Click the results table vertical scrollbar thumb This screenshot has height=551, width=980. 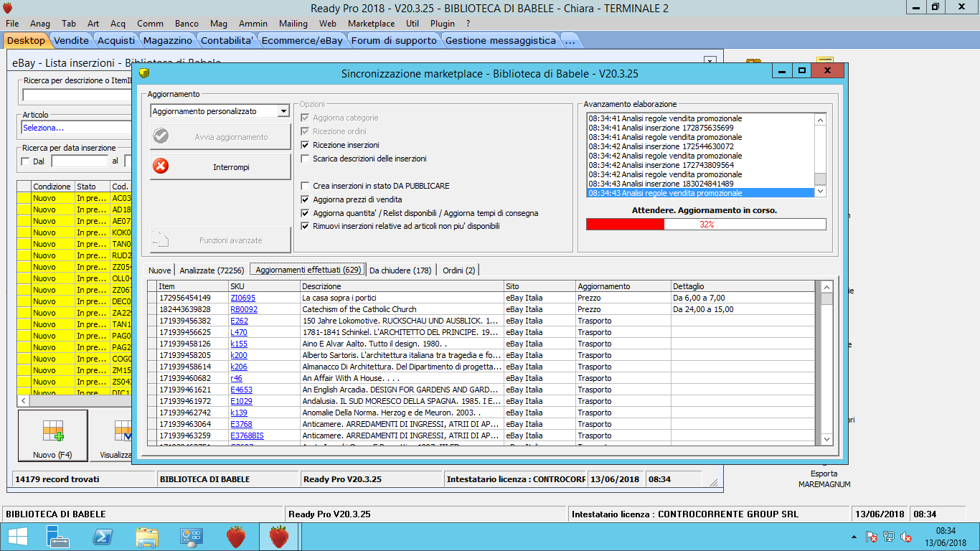pos(826,299)
